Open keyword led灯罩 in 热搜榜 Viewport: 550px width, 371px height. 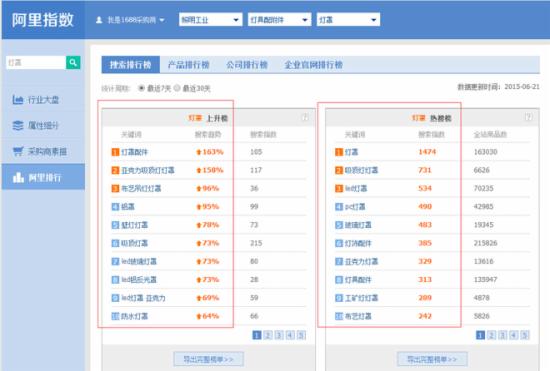tap(356, 189)
